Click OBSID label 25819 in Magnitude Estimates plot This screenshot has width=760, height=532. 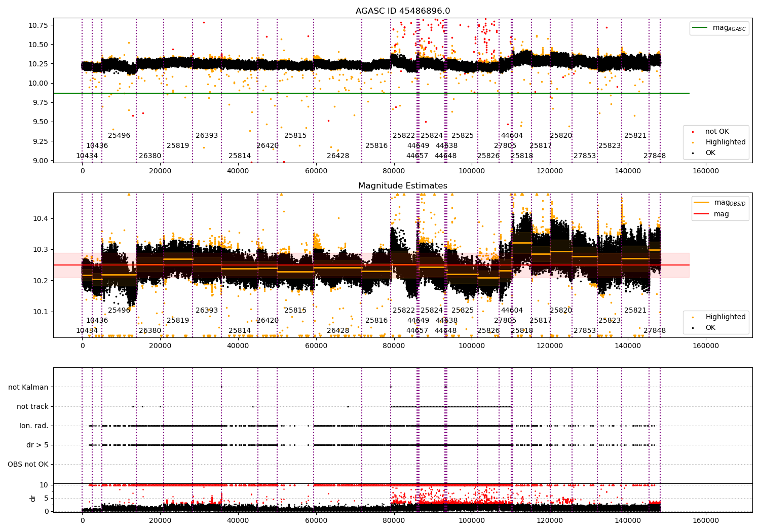[x=178, y=321]
